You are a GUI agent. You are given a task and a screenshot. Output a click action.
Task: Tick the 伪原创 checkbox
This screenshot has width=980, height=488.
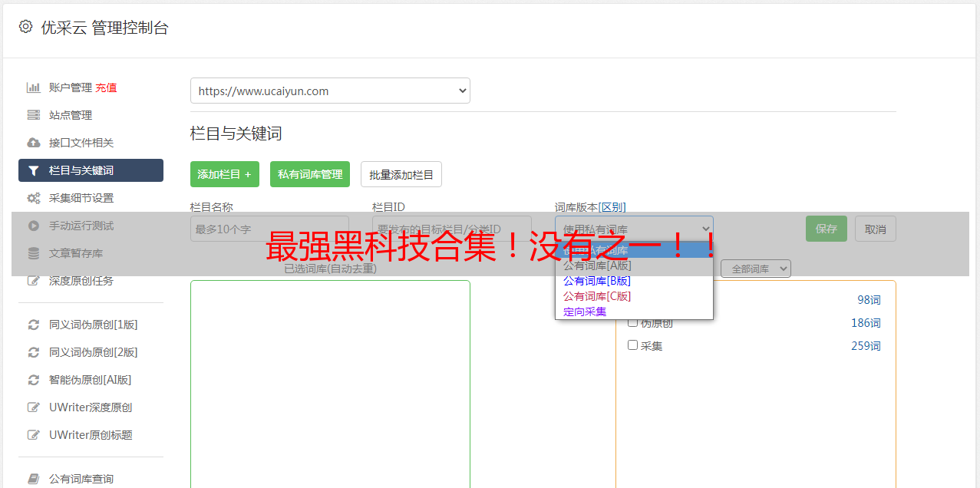click(x=632, y=322)
